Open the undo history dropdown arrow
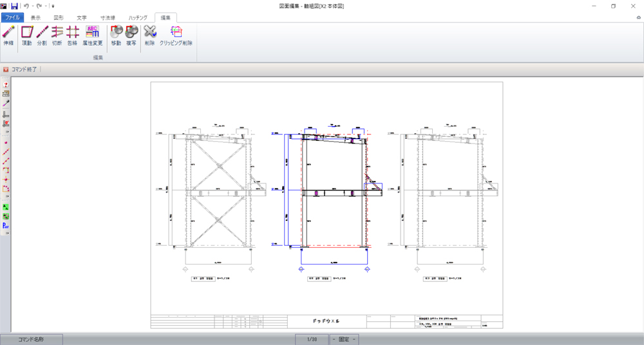Image resolution: width=644 pixels, height=345 pixels. point(32,6)
